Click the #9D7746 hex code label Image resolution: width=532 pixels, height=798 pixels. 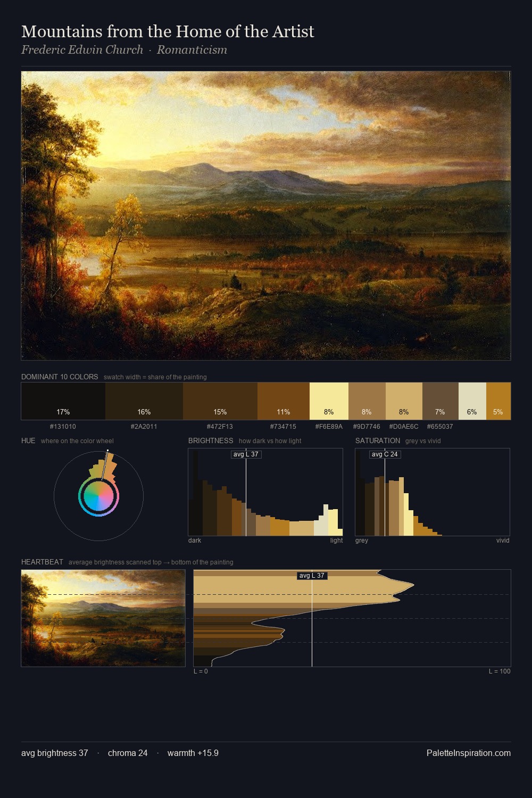(x=367, y=427)
